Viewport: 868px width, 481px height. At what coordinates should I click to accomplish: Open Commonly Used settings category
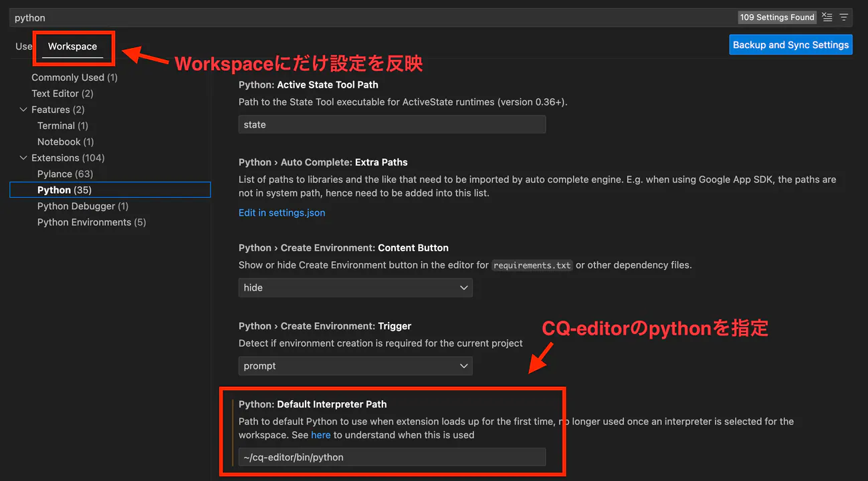point(74,77)
